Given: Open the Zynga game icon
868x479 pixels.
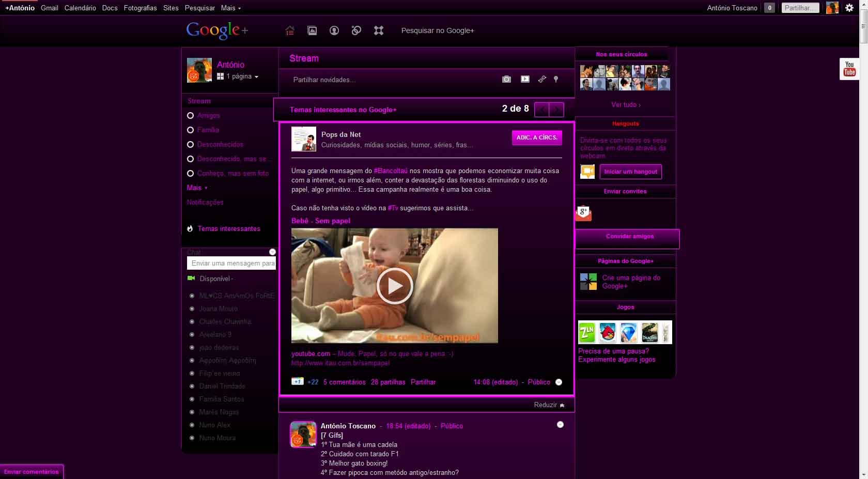Looking at the screenshot, I should coord(587,333).
